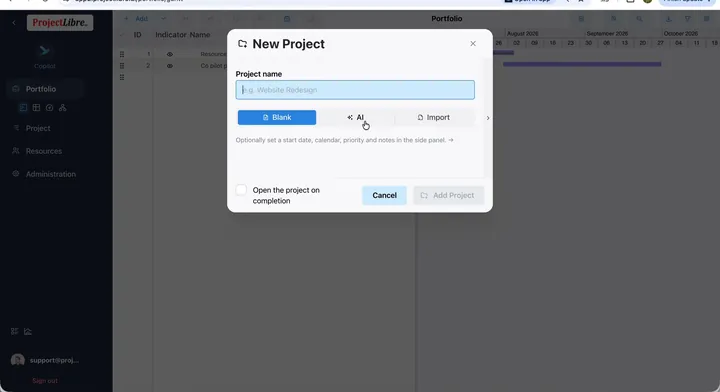Click the chart icon at sidebar bottom

(x=28, y=331)
